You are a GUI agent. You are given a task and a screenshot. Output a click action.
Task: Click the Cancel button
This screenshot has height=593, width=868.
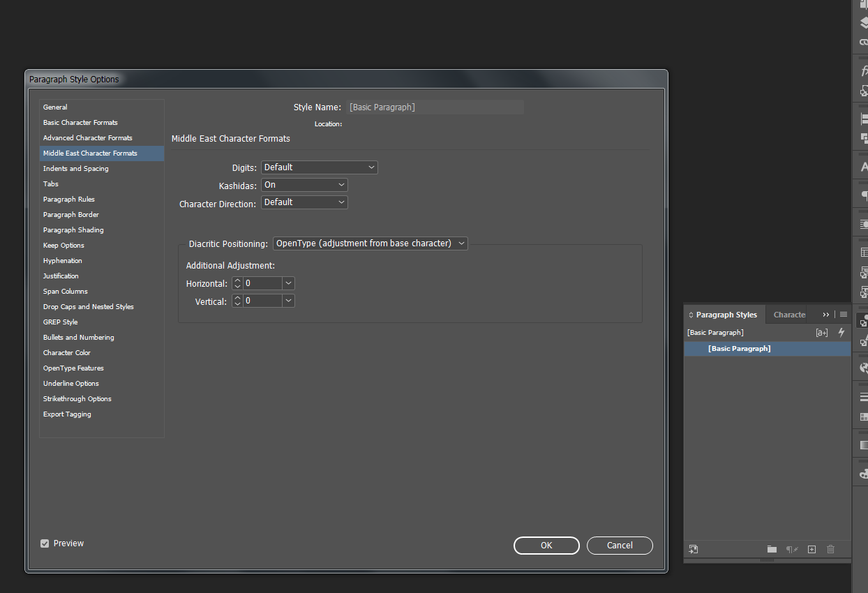(x=620, y=546)
